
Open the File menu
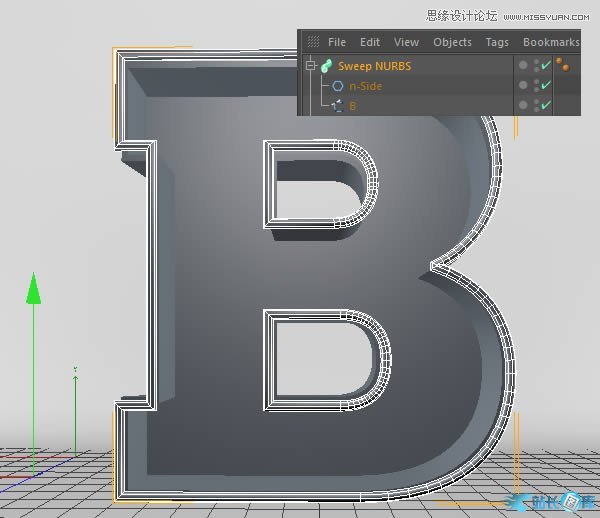[337, 42]
